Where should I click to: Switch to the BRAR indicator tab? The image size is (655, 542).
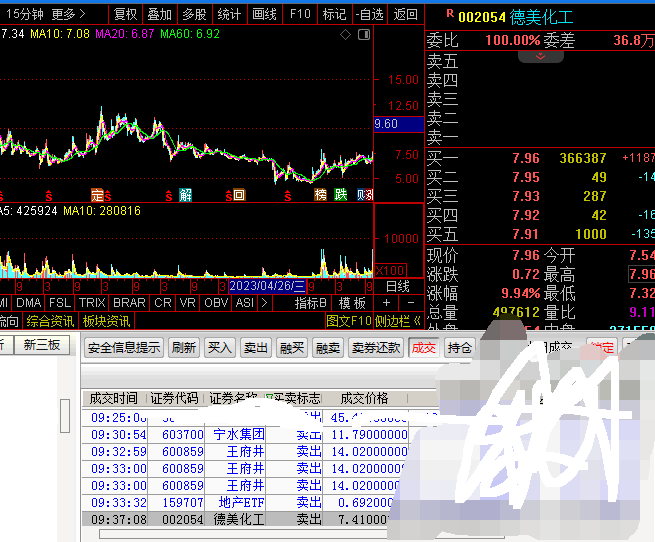point(129,303)
